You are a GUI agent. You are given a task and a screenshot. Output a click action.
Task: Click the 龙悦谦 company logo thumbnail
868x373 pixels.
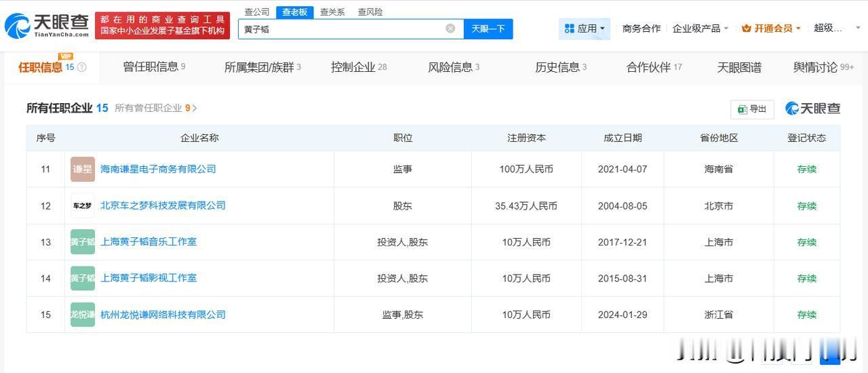[83, 315]
